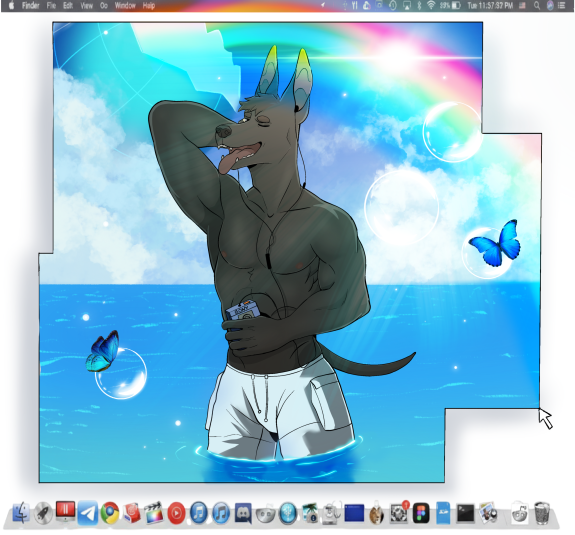Open the AirPlay display menu
The width and height of the screenshot is (575, 535).
[x=407, y=6]
